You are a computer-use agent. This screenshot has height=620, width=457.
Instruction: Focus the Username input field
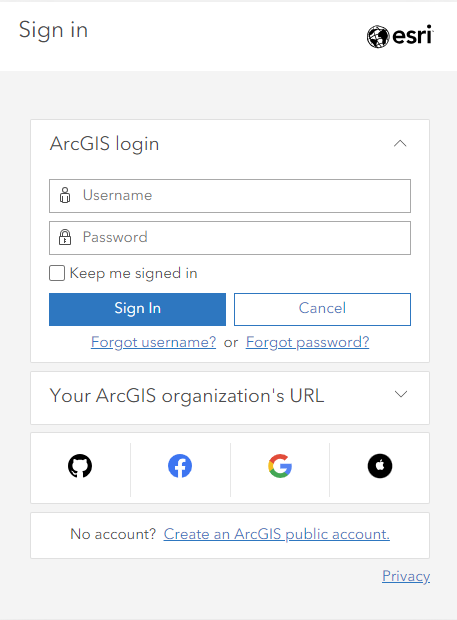(230, 196)
